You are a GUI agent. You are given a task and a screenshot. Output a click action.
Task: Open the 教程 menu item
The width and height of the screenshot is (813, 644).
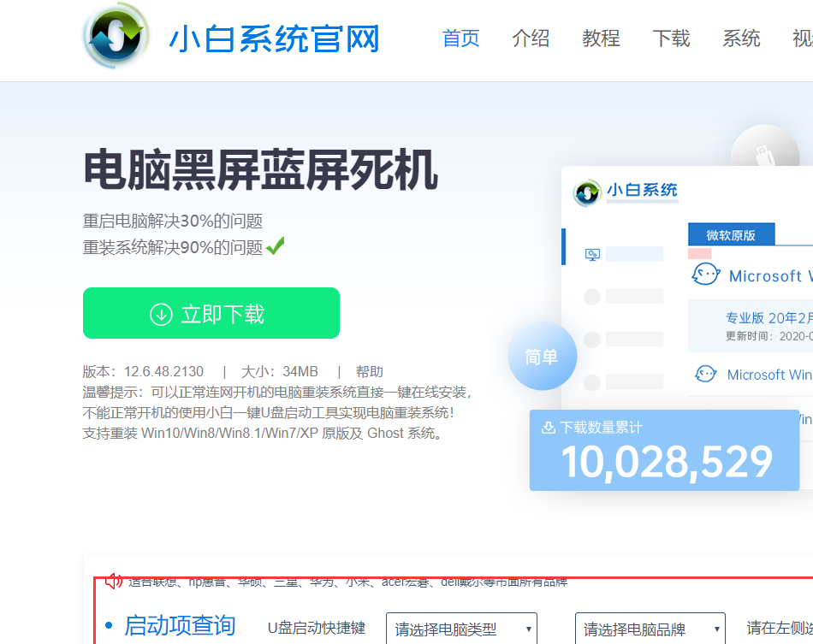(x=601, y=39)
